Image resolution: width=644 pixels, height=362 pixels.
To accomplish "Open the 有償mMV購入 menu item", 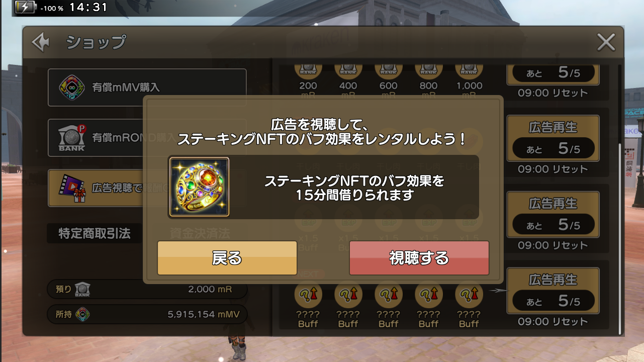I will click(147, 87).
